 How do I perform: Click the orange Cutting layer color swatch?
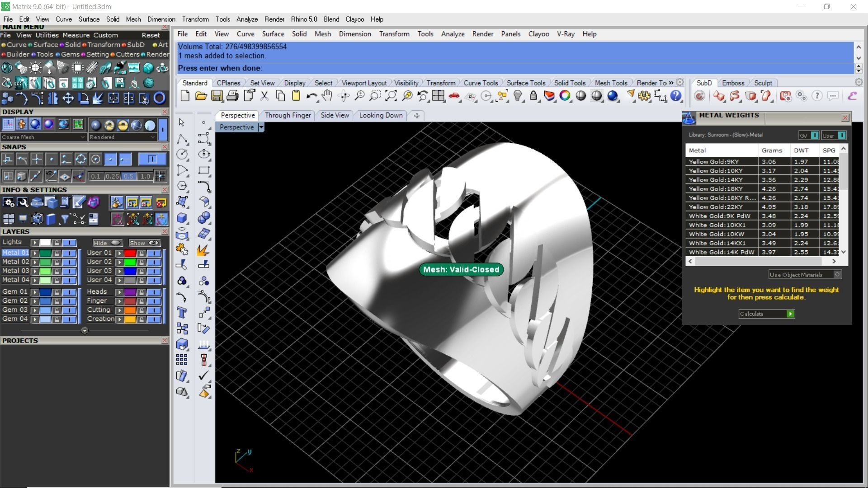tap(130, 310)
